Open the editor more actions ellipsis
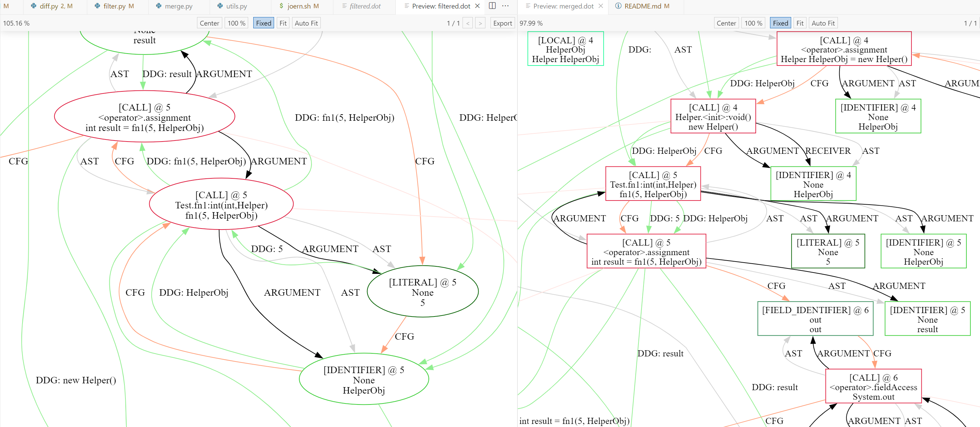The width and height of the screenshot is (980, 427). [x=505, y=6]
